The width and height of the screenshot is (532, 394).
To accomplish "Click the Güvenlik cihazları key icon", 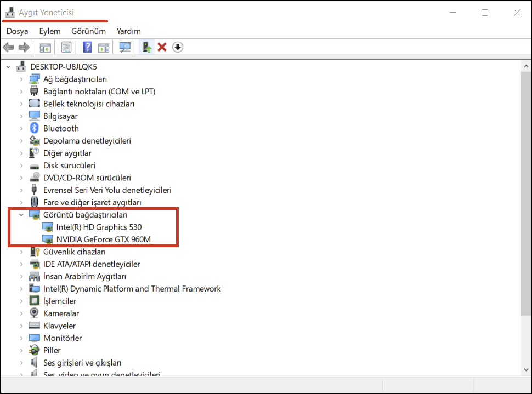I will 35,252.
